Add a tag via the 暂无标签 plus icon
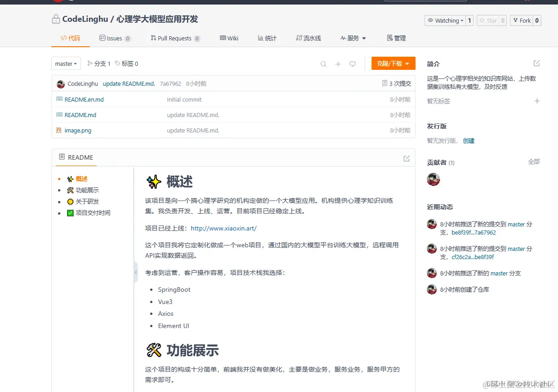The width and height of the screenshot is (558, 392). click(537, 101)
